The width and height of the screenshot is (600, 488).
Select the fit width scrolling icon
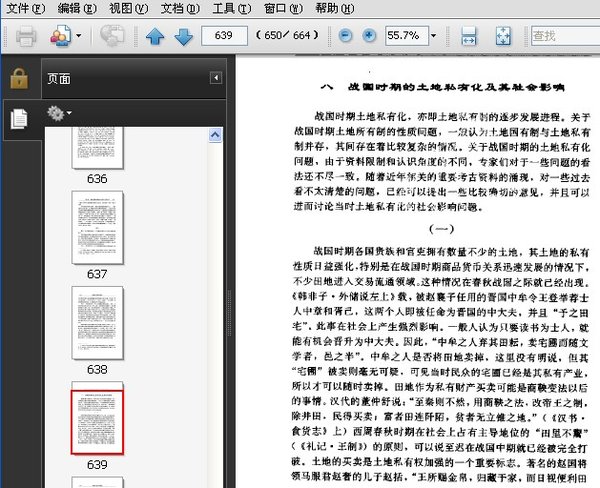469,36
